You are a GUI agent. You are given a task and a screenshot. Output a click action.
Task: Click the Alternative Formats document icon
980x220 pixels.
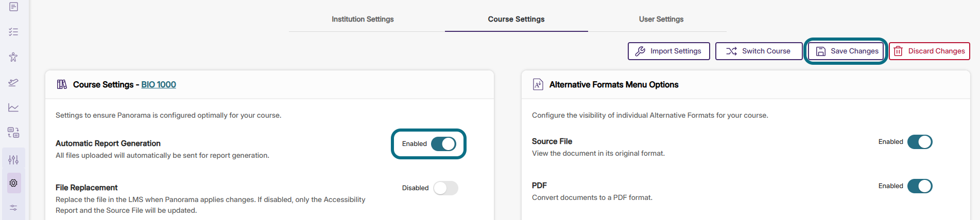click(538, 84)
